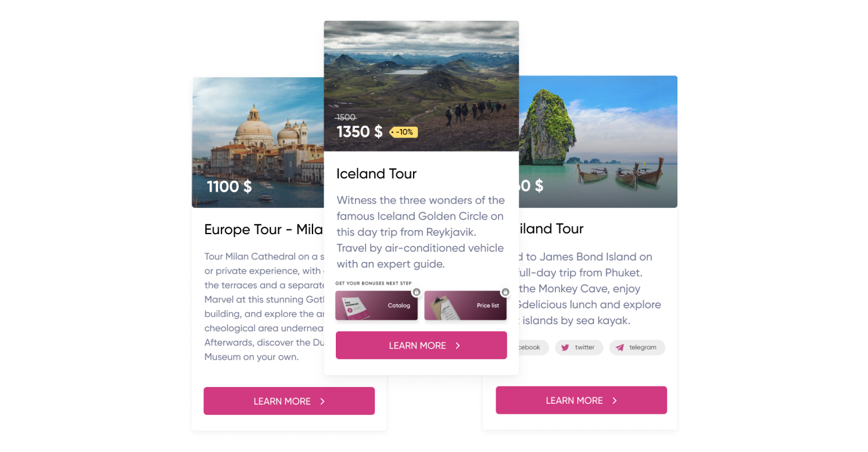Click the Iceland Tour title
The image size is (868, 452).
(x=376, y=174)
